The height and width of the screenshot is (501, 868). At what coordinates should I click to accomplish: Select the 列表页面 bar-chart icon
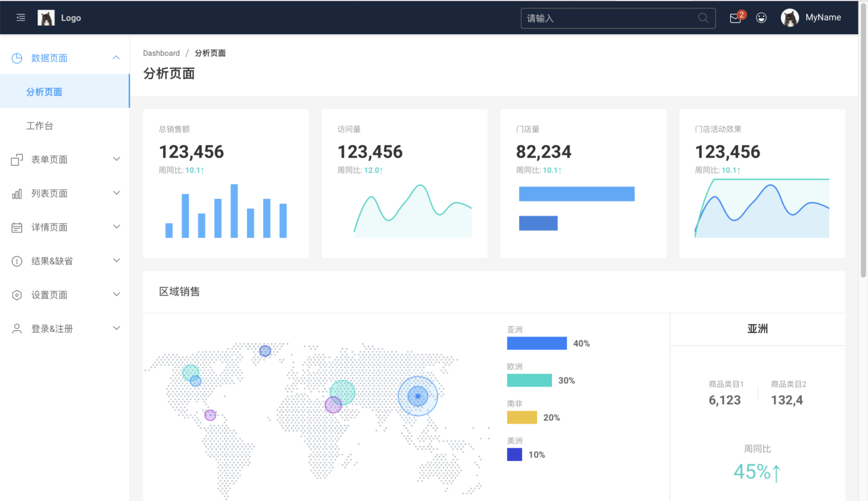click(x=17, y=193)
